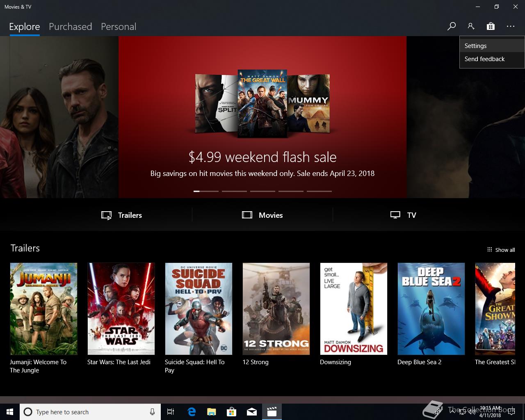Go to the Personal tab
Viewport: 525px width, 420px height.
pyautogui.click(x=119, y=27)
